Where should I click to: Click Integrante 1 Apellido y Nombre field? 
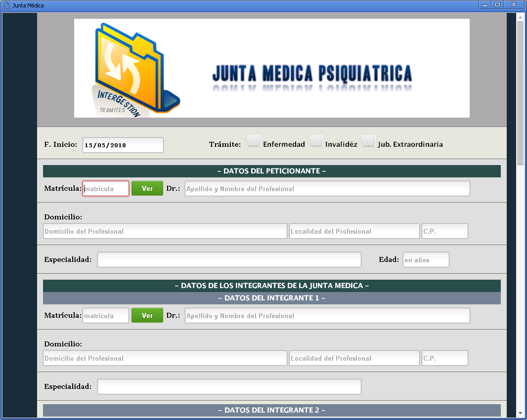click(x=327, y=316)
